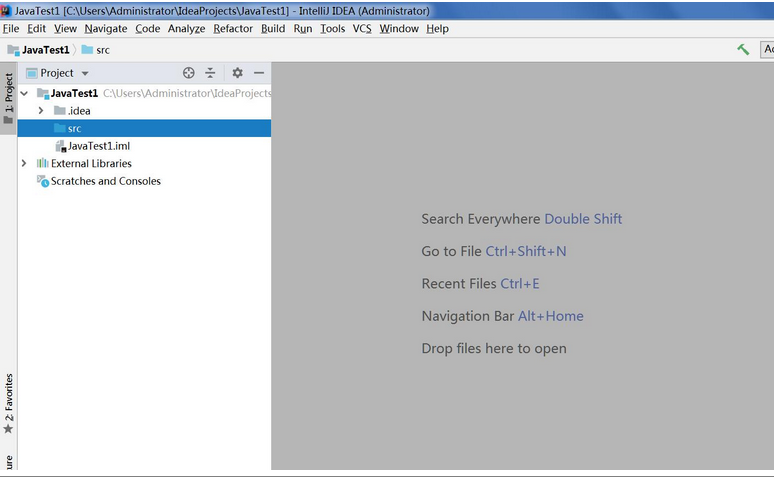
Task: Select the .idea folder row
Action: click(x=144, y=111)
